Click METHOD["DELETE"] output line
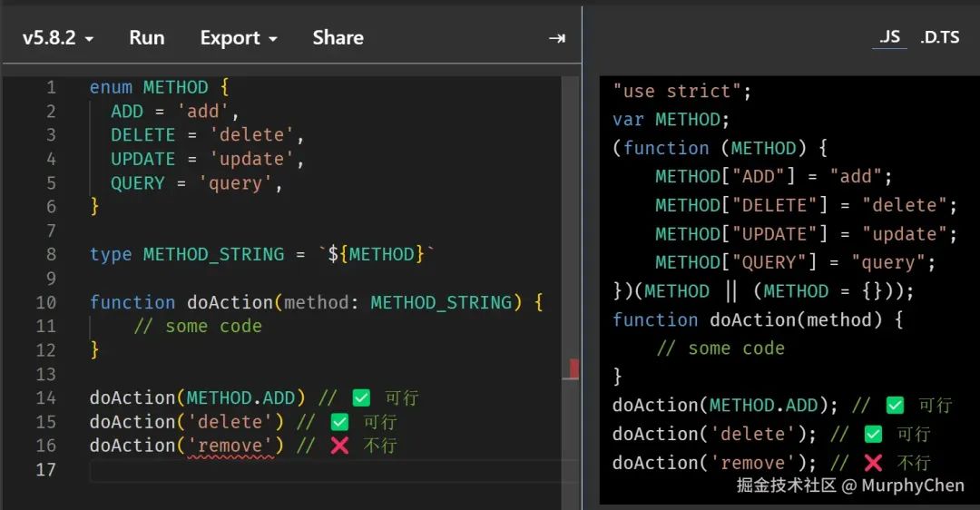The height and width of the screenshot is (510, 980). (806, 205)
